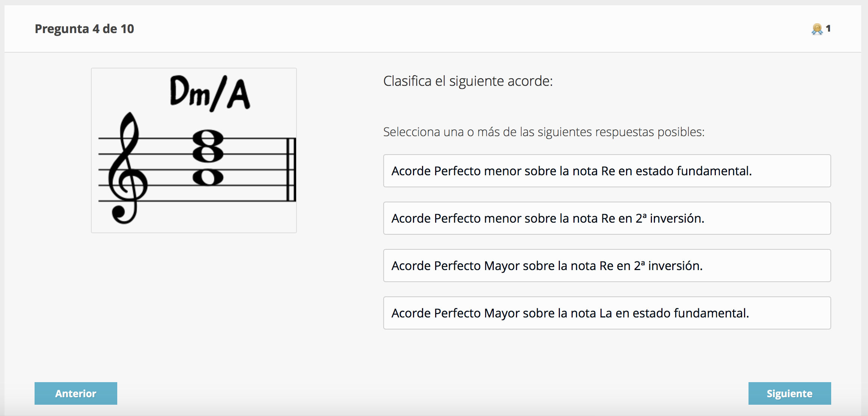This screenshot has height=416, width=868.
Task: Click the treble clef in the chord image
Action: click(x=126, y=169)
